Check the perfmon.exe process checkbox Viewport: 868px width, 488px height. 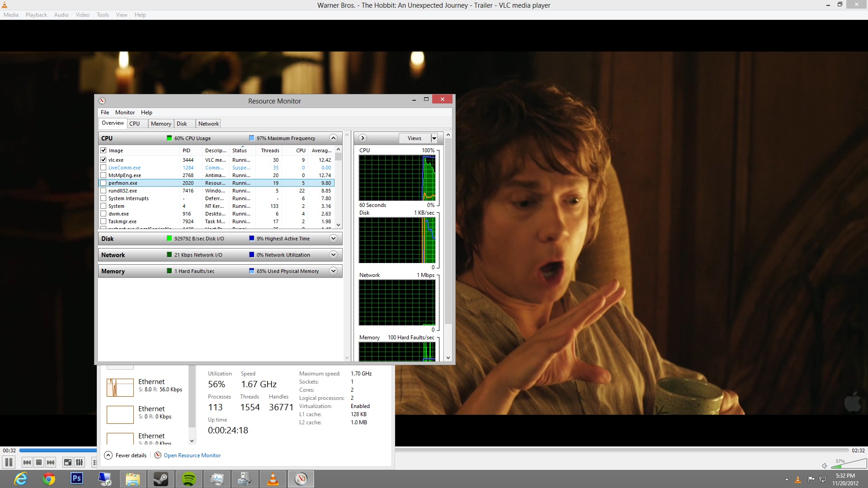click(x=104, y=183)
